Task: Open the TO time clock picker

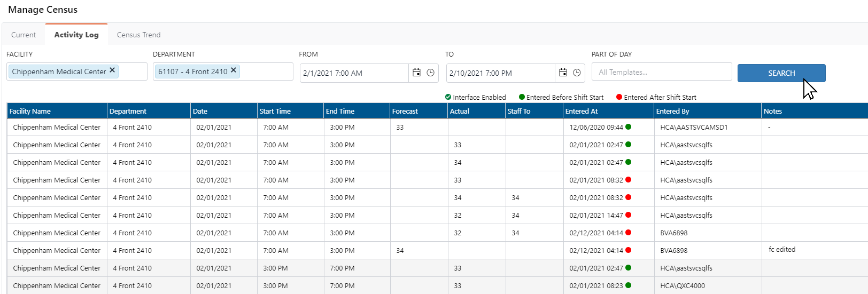Action: [577, 73]
